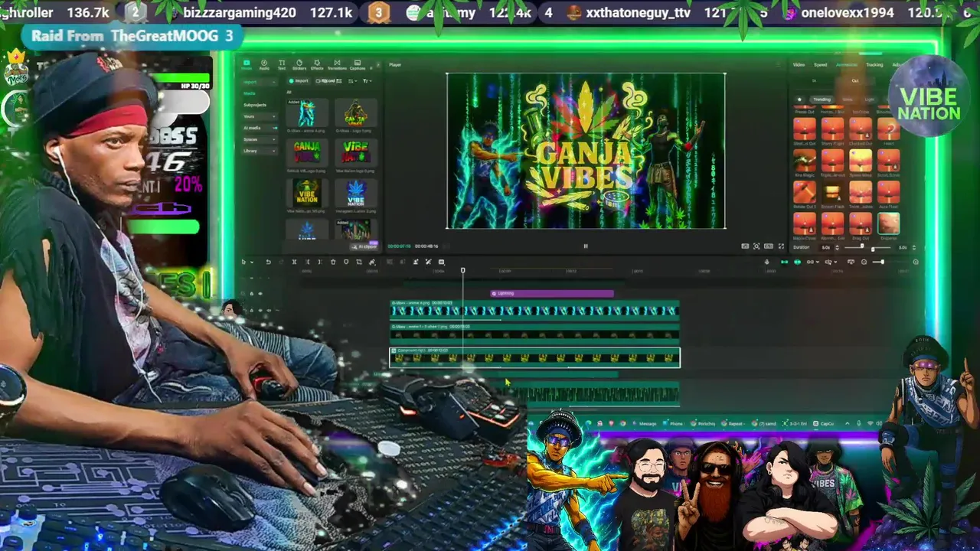Expand the Library sidebar section

click(x=260, y=151)
